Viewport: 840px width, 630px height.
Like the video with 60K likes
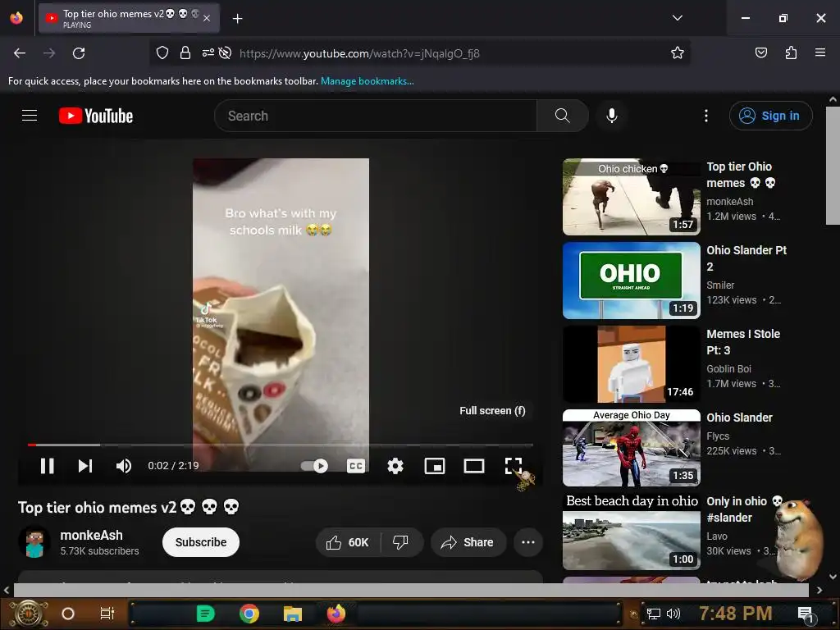348,542
